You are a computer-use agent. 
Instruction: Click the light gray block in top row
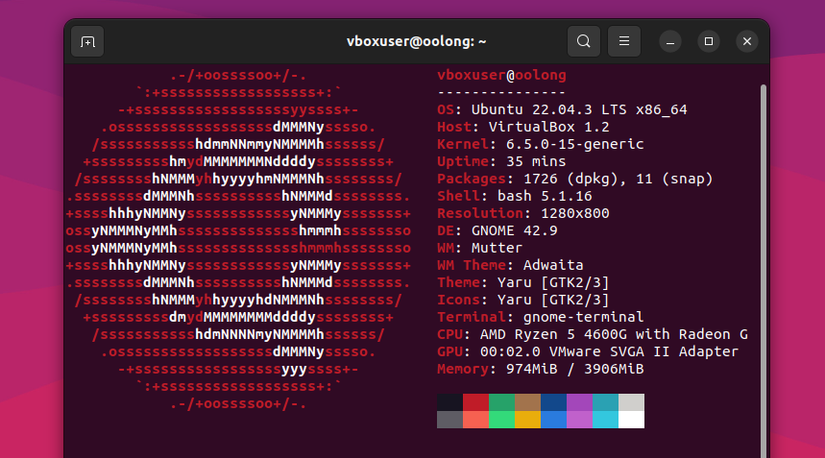pyautogui.click(x=631, y=402)
